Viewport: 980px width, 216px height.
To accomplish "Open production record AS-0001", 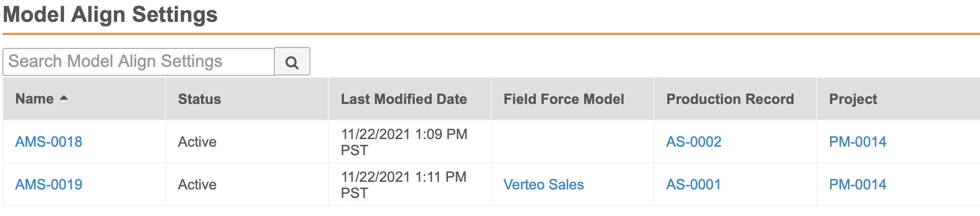I will click(x=693, y=184).
